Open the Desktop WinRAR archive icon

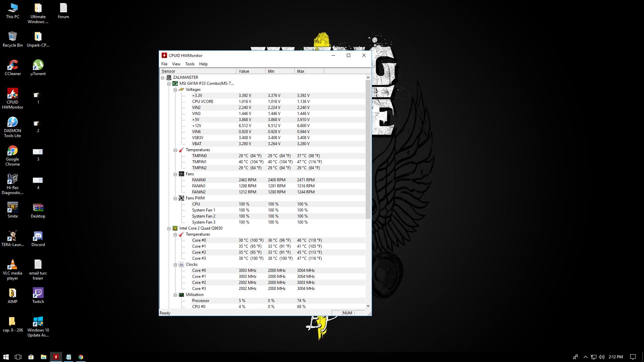click(x=38, y=210)
